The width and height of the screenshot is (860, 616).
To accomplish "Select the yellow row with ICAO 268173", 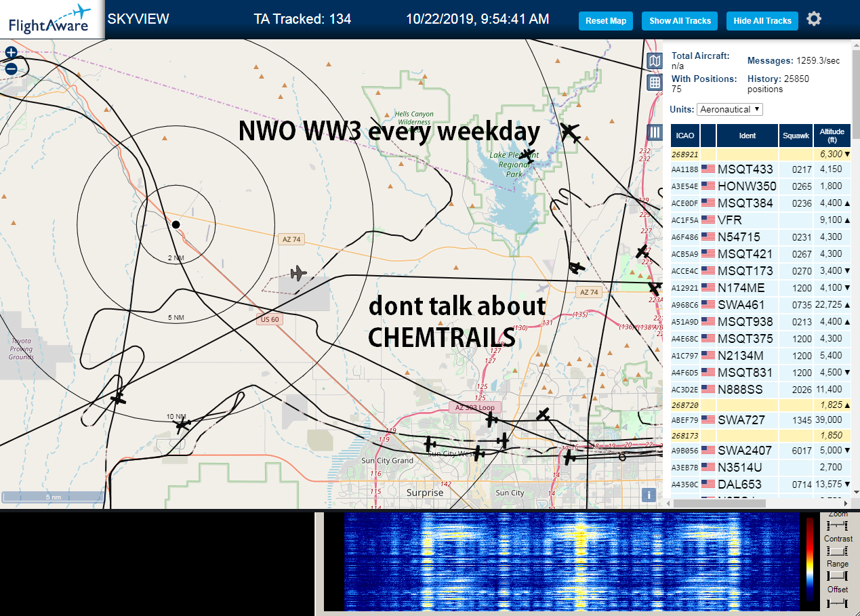I will coord(760,435).
